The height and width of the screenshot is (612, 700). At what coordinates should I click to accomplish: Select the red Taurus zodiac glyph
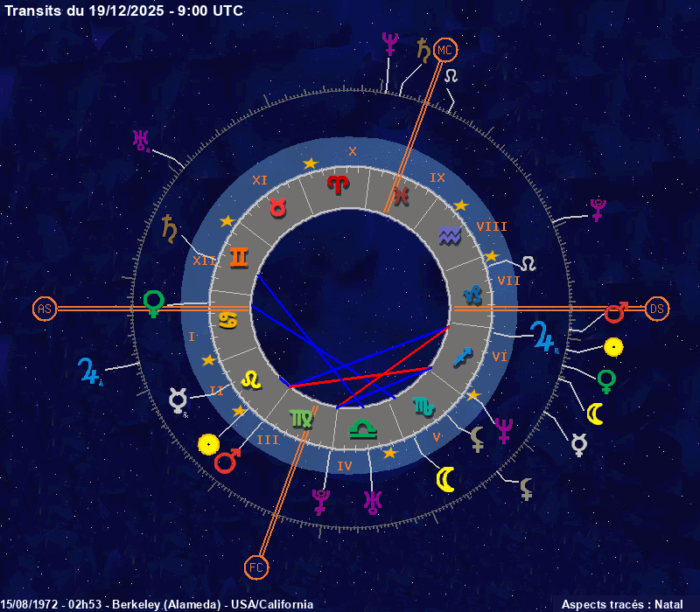tap(278, 208)
